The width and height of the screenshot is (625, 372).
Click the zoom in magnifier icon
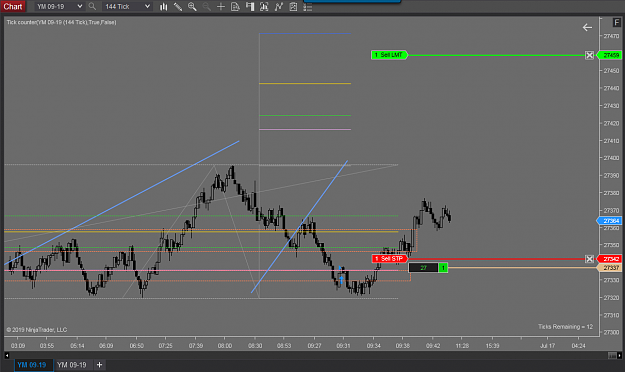[192, 6]
